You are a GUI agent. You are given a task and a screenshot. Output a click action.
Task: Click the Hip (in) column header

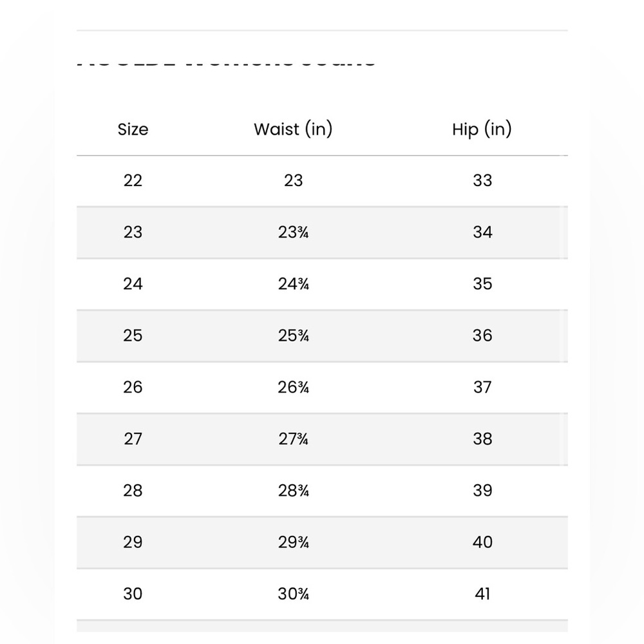point(482,129)
